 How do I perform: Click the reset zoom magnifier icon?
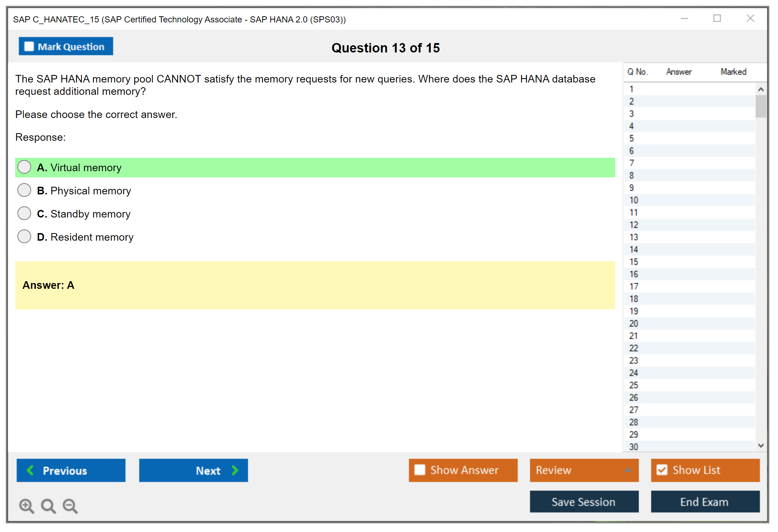(x=48, y=506)
